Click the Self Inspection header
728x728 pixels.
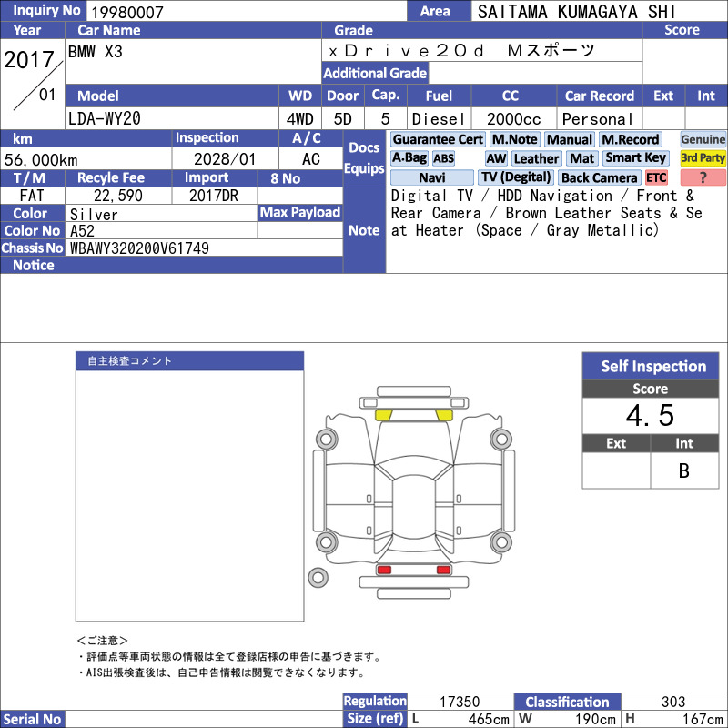click(x=651, y=366)
